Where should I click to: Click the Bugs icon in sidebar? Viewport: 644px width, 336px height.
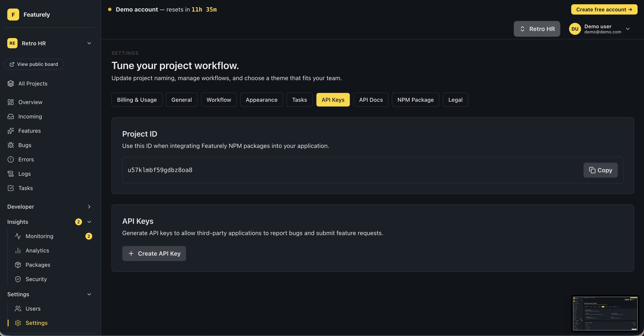10,145
